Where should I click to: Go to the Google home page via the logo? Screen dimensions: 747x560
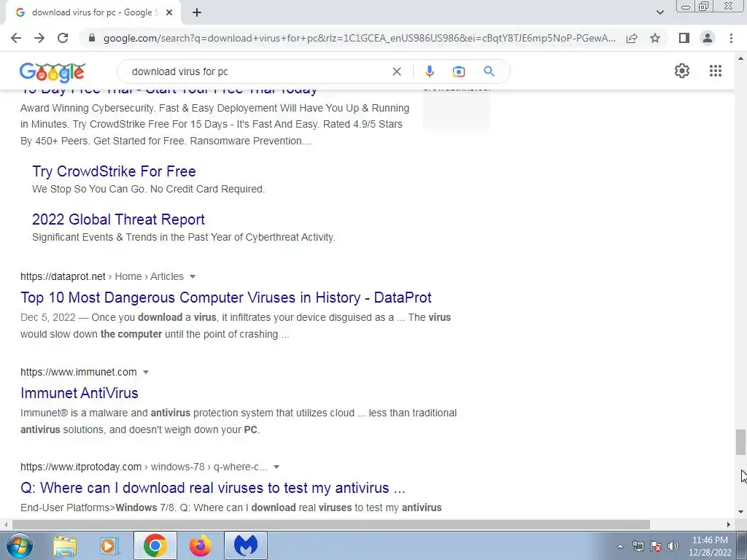[x=53, y=72]
